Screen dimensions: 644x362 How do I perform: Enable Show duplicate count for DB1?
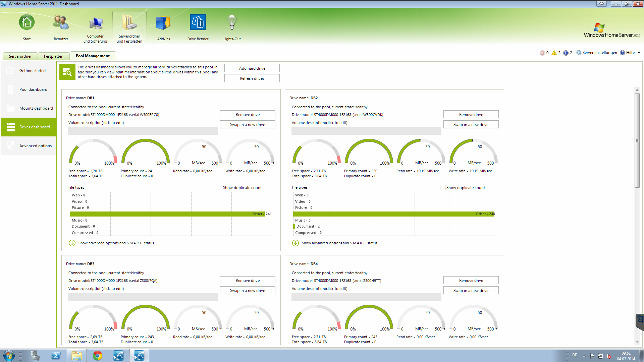click(219, 187)
